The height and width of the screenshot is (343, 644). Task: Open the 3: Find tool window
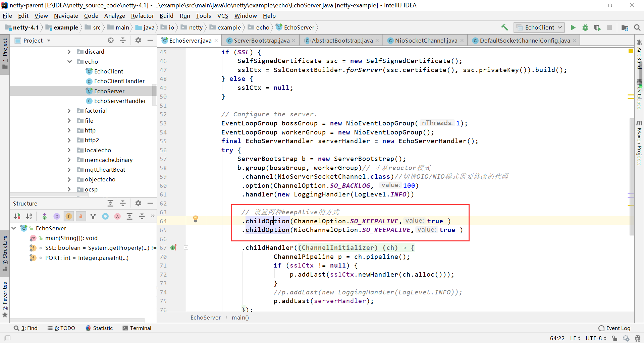(x=26, y=328)
